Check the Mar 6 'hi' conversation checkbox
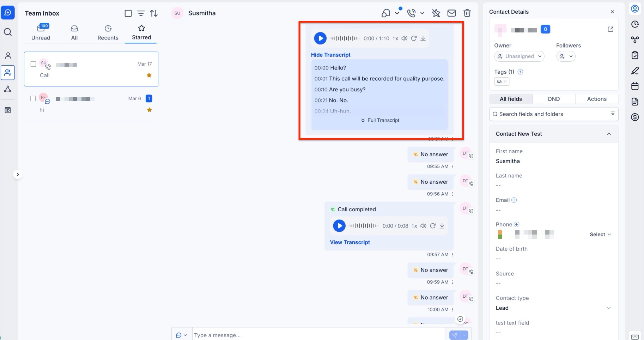The image size is (644, 340). coord(33,99)
